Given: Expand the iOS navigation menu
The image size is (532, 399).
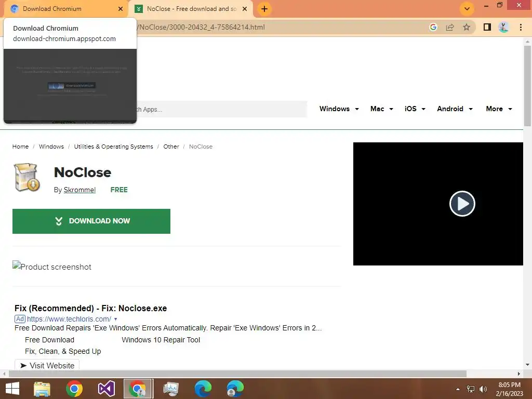Looking at the screenshot, I should (415, 109).
